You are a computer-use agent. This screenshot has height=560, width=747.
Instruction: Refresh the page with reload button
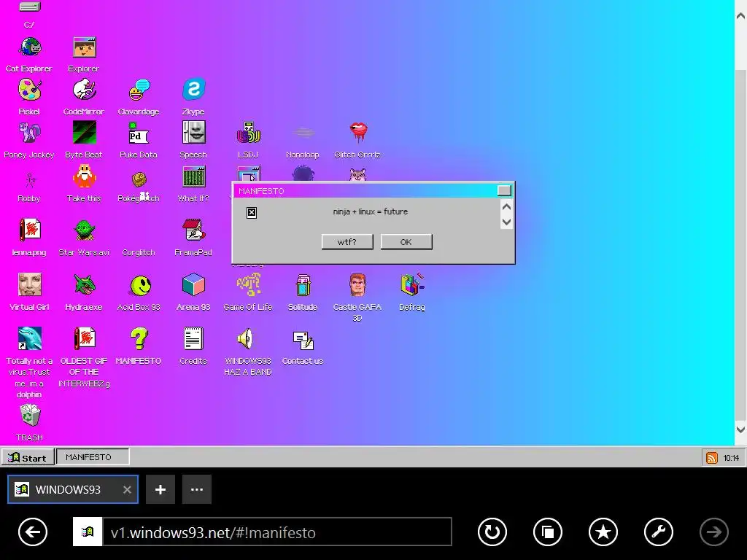tap(492, 532)
